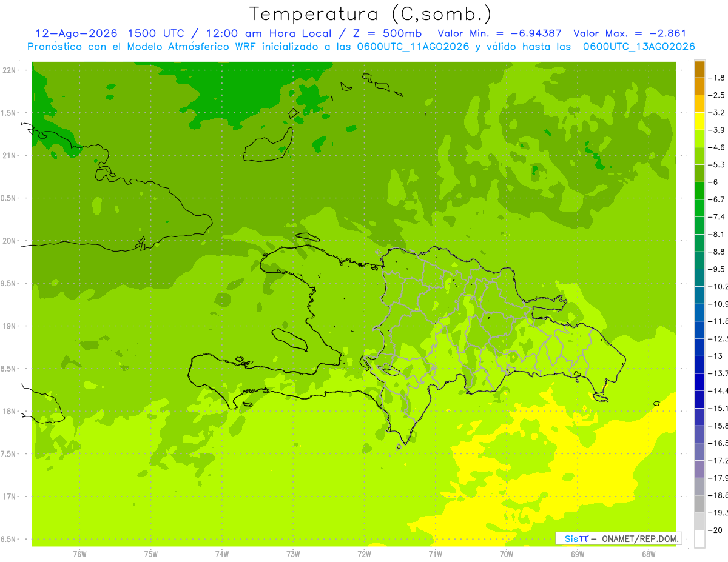728x562 pixels.
Task: Click the '72W' longitude axis label
Action: click(x=364, y=554)
